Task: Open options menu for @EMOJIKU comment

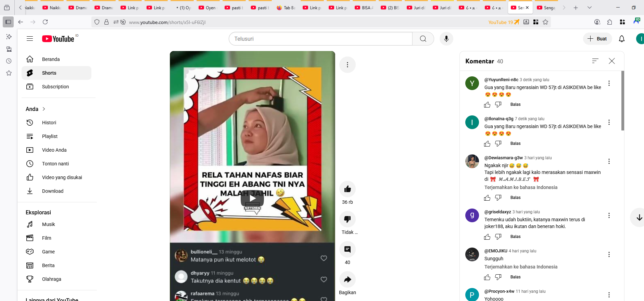Action: (x=609, y=254)
